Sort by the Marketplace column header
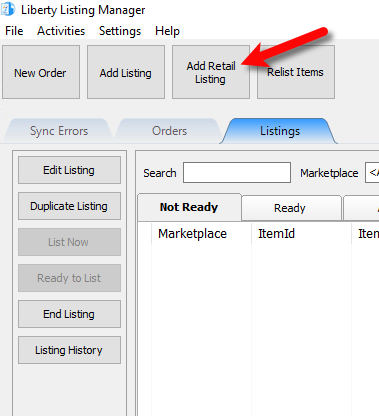This screenshot has width=379, height=416. pos(201,234)
